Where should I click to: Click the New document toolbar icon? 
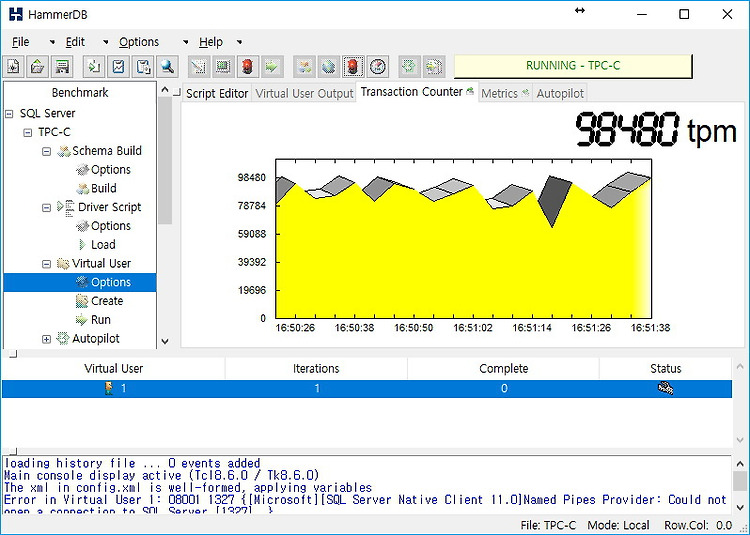coord(14,66)
